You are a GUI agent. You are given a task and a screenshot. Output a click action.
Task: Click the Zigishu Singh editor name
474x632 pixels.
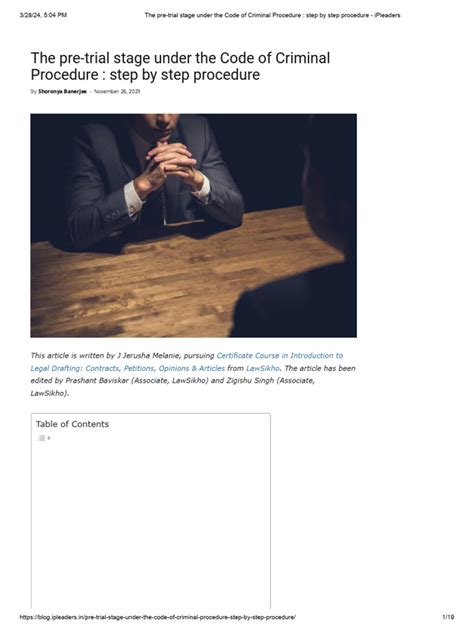(x=250, y=380)
